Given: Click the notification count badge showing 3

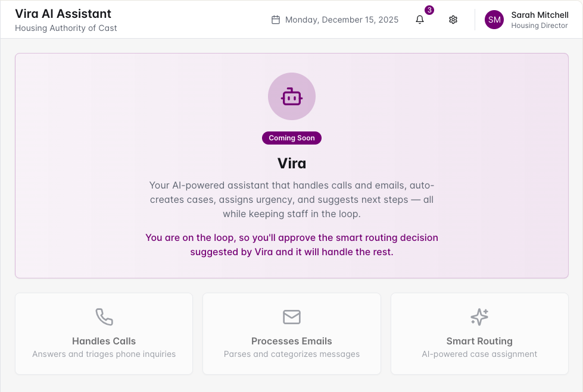Looking at the screenshot, I should (429, 10).
